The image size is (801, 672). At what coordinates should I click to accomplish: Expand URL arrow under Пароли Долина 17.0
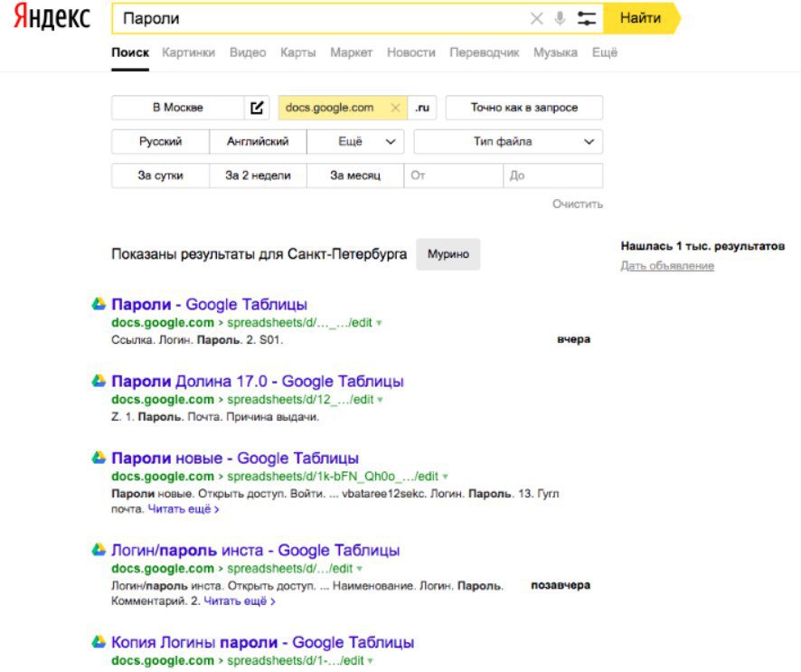coord(380,400)
